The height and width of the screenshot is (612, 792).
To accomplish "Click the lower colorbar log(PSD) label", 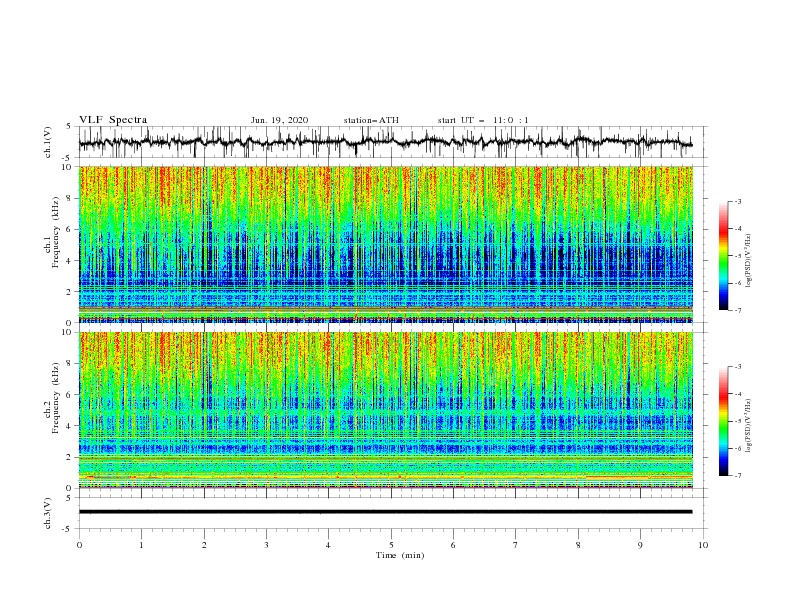I will 748,426.
